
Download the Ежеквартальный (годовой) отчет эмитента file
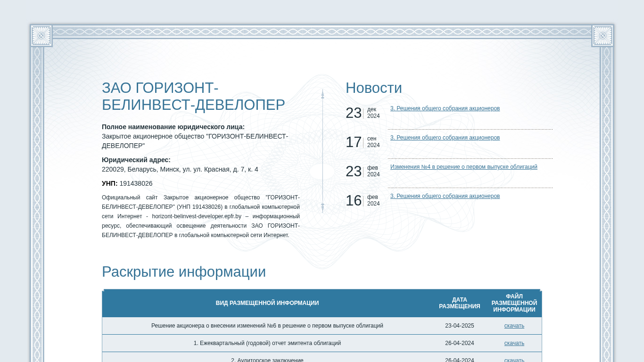[514, 343]
